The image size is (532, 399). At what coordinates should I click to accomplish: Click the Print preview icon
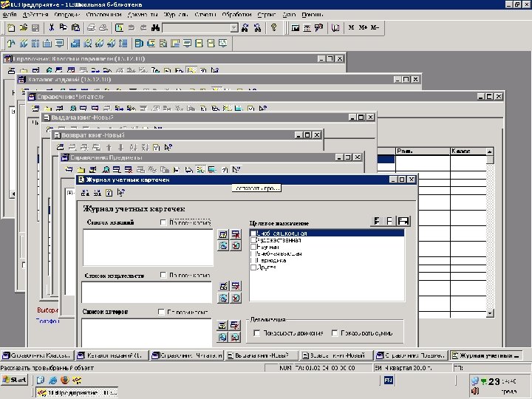103,28
